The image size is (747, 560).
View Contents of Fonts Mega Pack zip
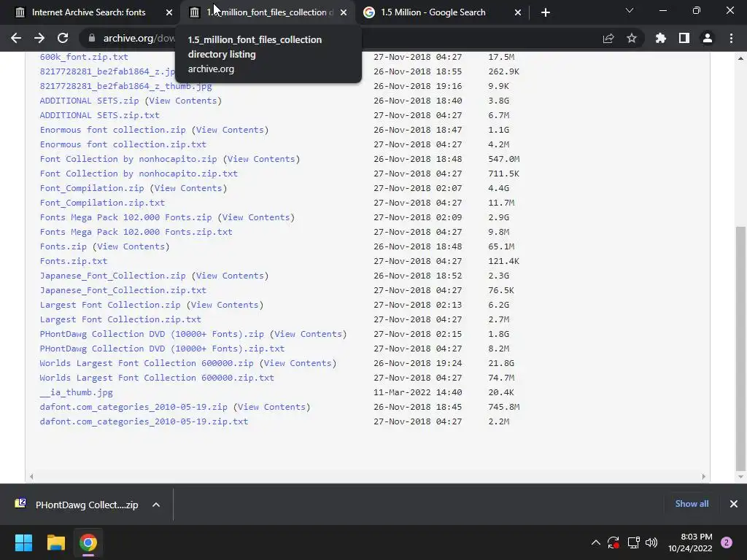point(256,217)
